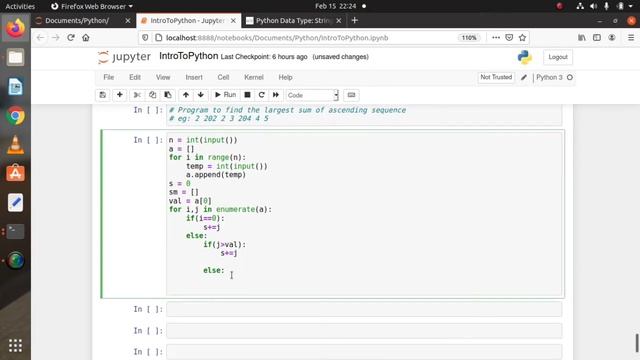This screenshot has height=360, width=640.
Task: Click the Logout button
Action: (x=558, y=57)
